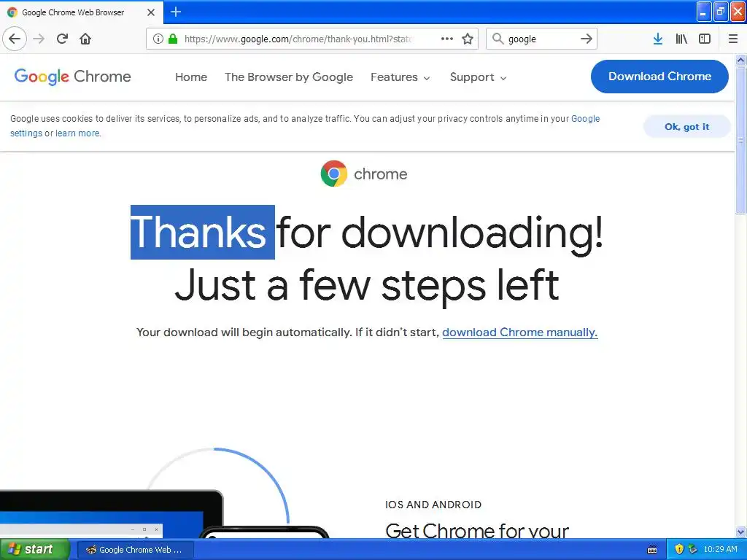The height and width of the screenshot is (560, 747).
Task: Click the vertical scrollbar down arrow
Action: click(741, 532)
